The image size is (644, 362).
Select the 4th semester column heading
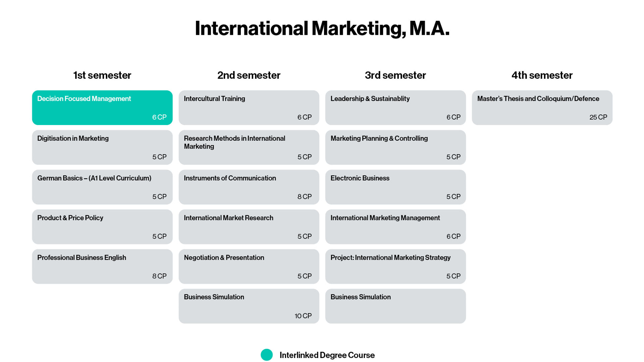tap(542, 75)
